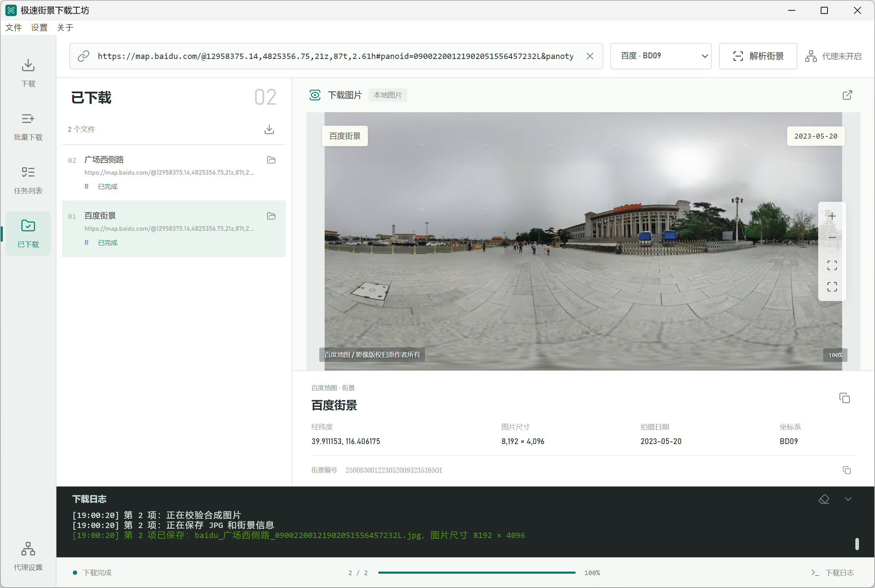Click the 下载完成 status text
The height and width of the screenshot is (588, 875).
coord(97,573)
